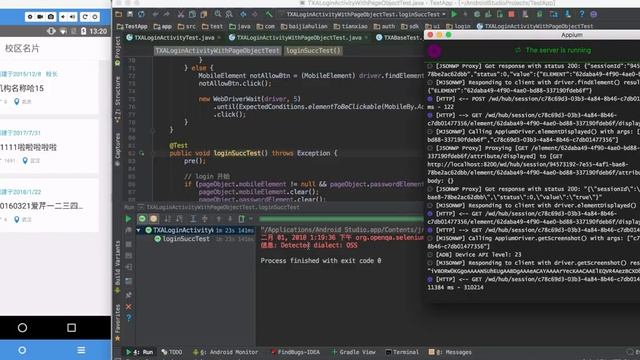The image size is (640, 360).
Task: Open the Gradle View bottom tab
Action: coord(353,352)
